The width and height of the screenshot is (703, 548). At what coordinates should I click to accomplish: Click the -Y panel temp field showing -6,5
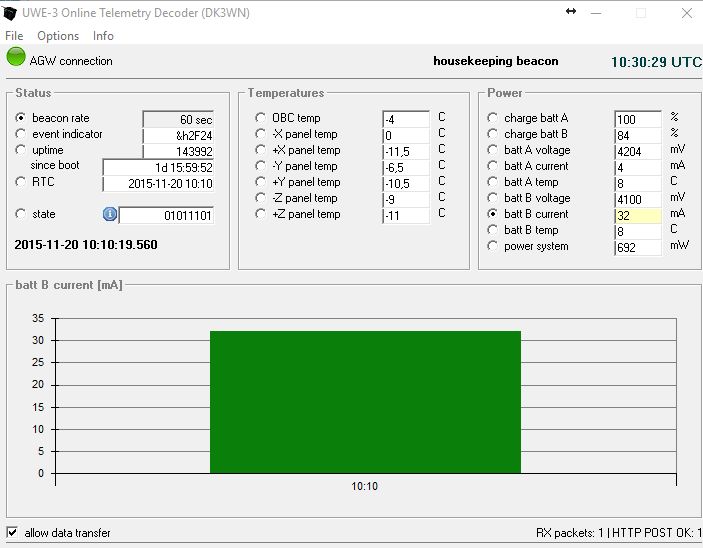click(x=406, y=167)
